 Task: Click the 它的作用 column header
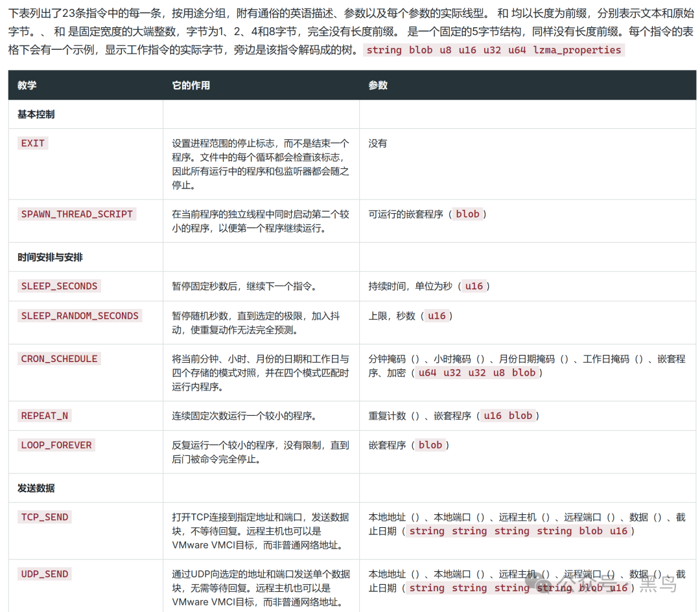point(191,85)
